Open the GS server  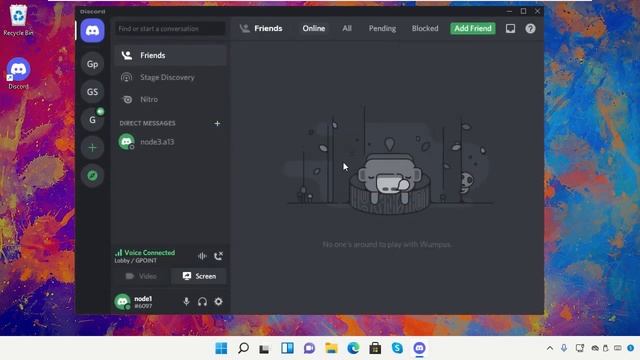click(x=92, y=91)
